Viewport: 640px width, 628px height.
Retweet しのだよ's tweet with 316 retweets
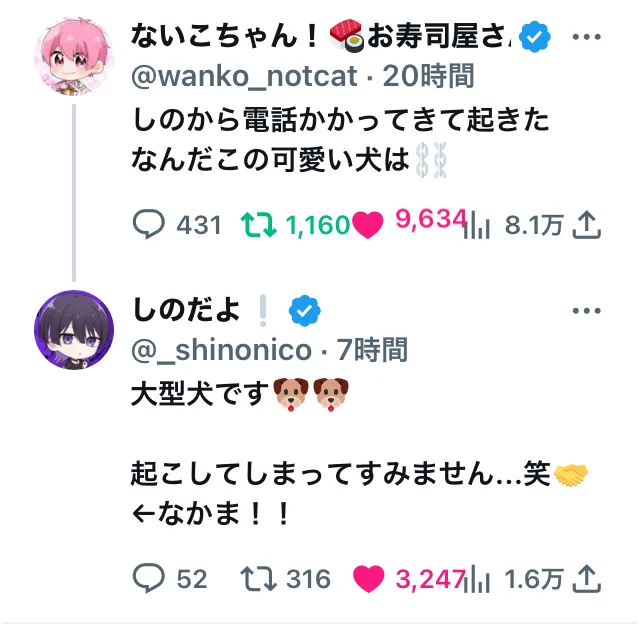[259, 578]
